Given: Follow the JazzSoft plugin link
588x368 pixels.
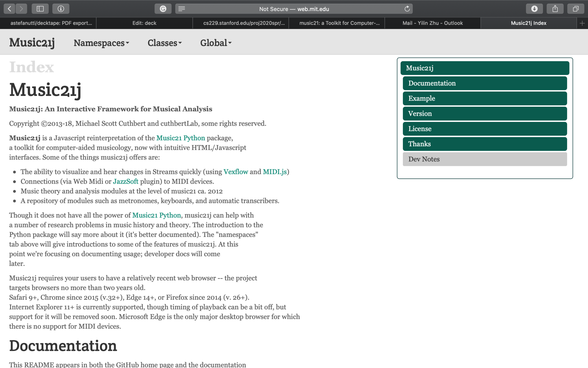Looking at the screenshot, I should tap(125, 182).
